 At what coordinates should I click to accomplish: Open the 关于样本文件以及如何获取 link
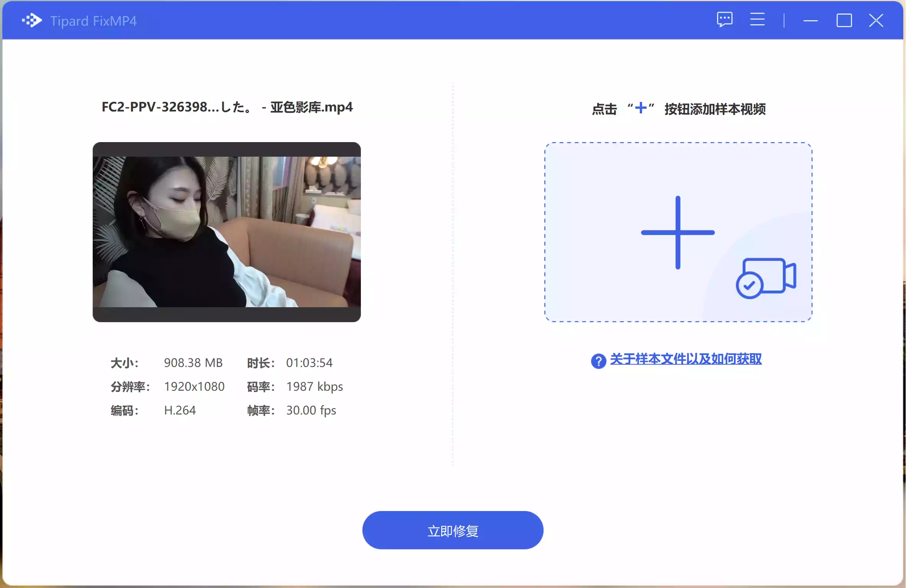(685, 359)
